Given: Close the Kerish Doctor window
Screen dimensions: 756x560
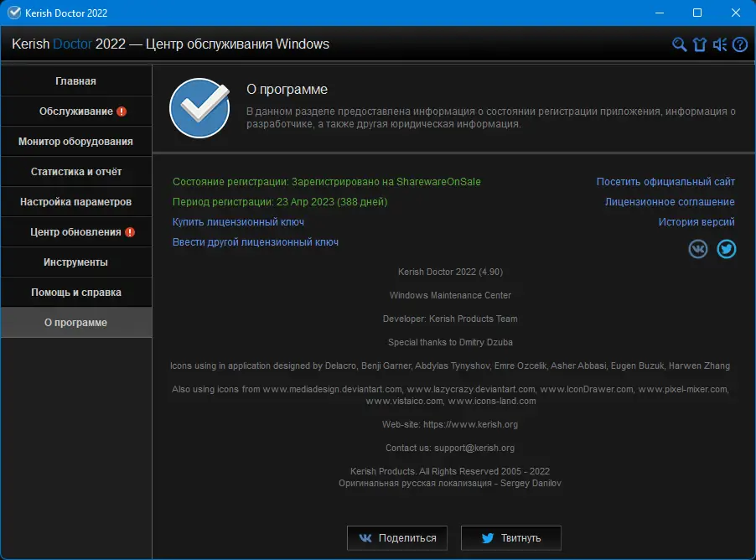Looking at the screenshot, I should (735, 13).
